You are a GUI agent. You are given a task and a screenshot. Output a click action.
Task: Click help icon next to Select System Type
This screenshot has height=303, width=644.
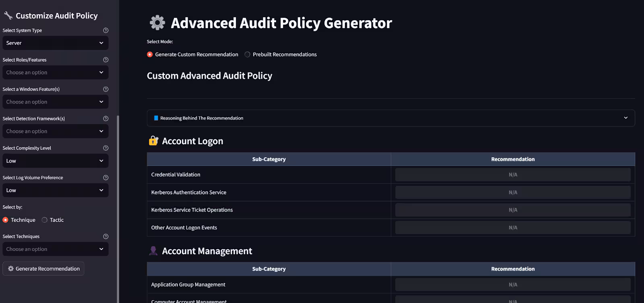[106, 30]
